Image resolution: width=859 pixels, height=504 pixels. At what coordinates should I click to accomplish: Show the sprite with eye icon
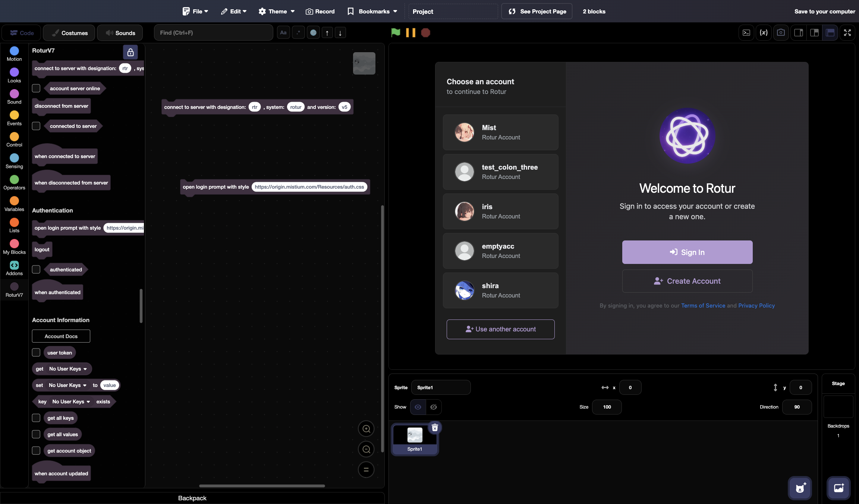(418, 407)
